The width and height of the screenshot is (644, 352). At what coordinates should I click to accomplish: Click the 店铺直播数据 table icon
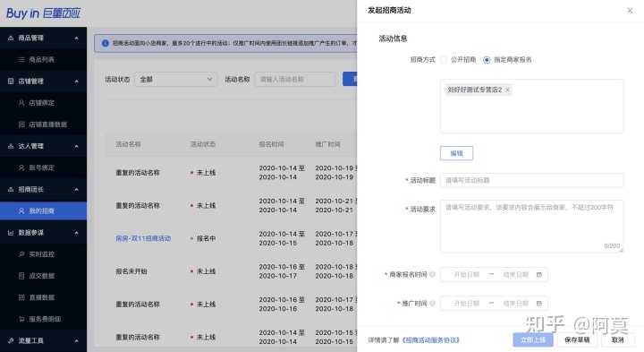pyautogui.click(x=21, y=124)
